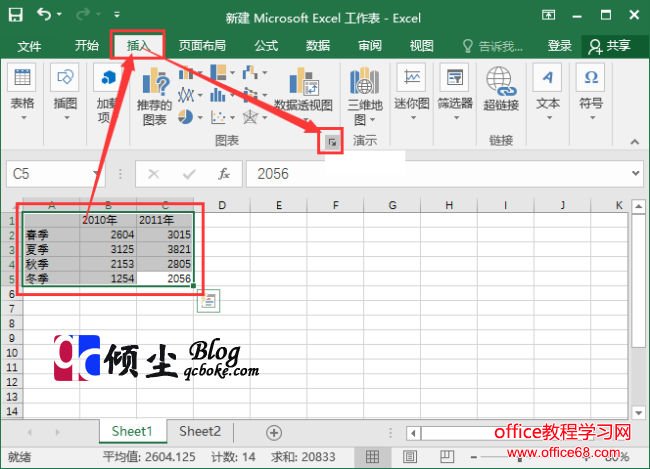Insert a 超链接 hyperlink
The width and height of the screenshot is (650, 469).
pos(501,89)
